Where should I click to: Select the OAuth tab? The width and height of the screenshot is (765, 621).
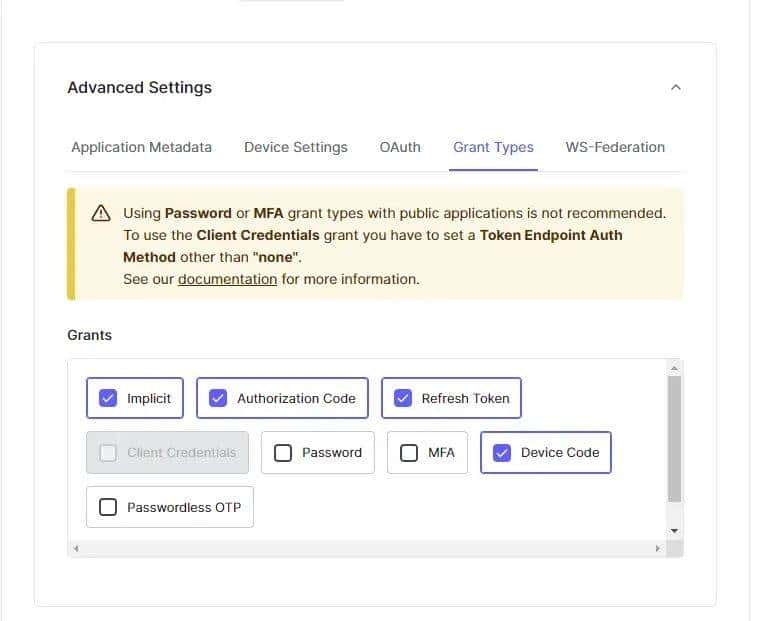coord(400,147)
